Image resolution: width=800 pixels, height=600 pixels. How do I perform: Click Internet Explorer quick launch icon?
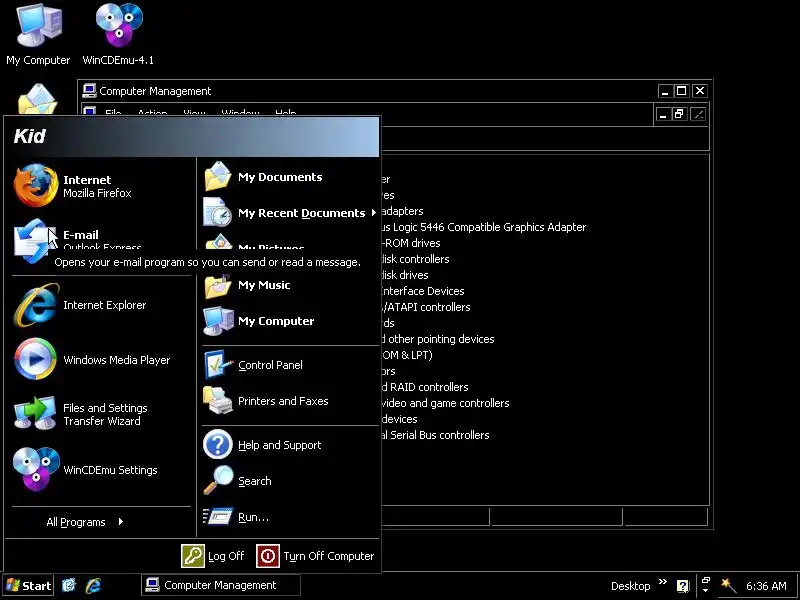[x=93, y=585]
